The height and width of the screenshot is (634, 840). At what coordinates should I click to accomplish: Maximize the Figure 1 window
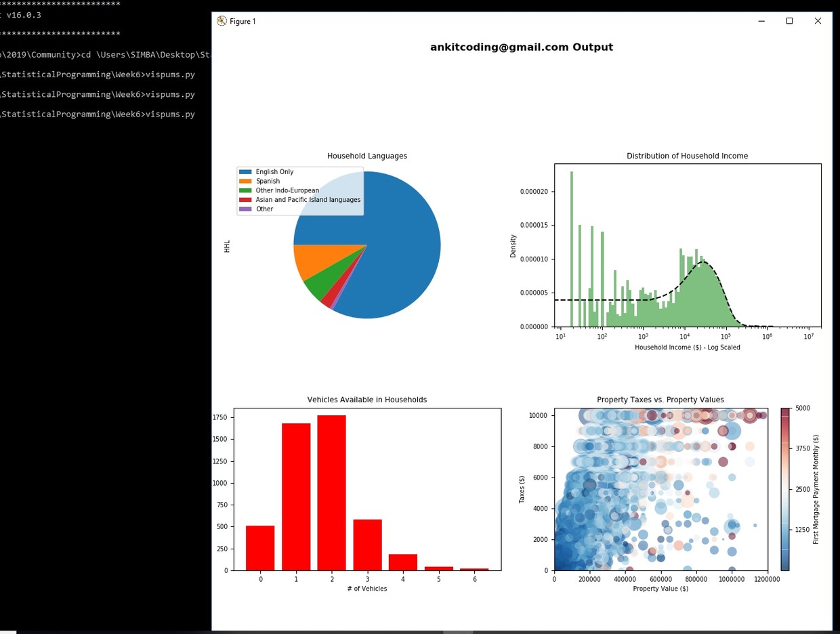[789, 21]
